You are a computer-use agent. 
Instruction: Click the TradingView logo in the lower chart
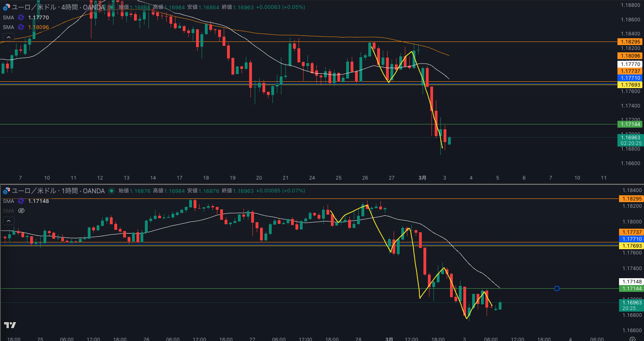pyautogui.click(x=10, y=325)
